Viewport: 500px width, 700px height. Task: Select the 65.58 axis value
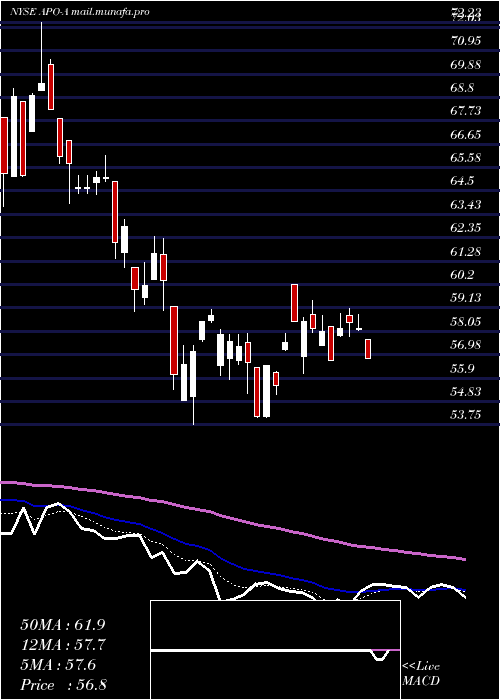(x=465, y=158)
